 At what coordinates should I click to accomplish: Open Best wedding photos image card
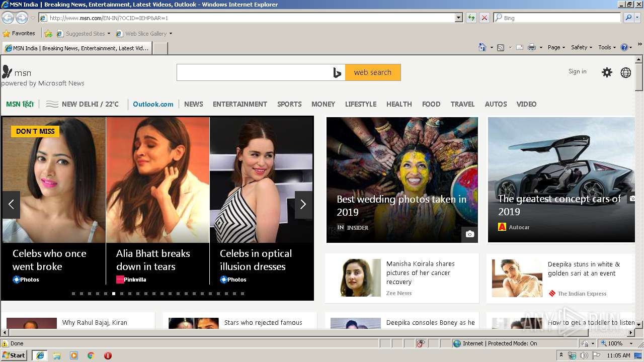[x=402, y=179]
